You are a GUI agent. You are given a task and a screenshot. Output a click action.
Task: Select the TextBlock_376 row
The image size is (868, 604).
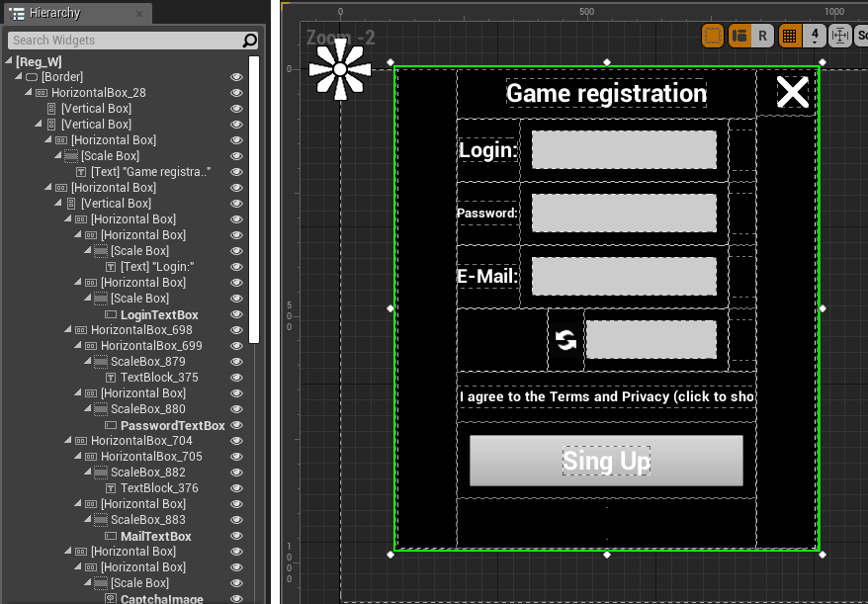(126, 488)
